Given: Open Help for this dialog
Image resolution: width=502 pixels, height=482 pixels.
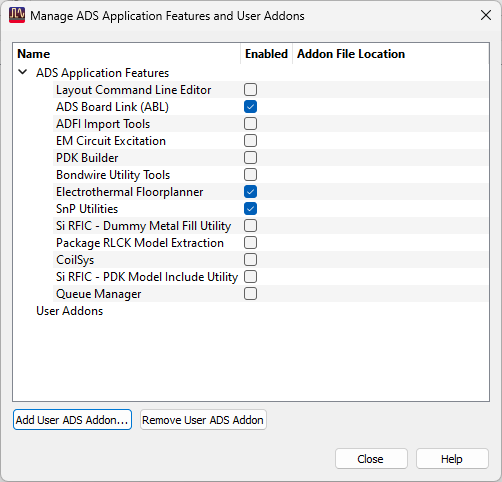Looking at the screenshot, I should tap(452, 459).
